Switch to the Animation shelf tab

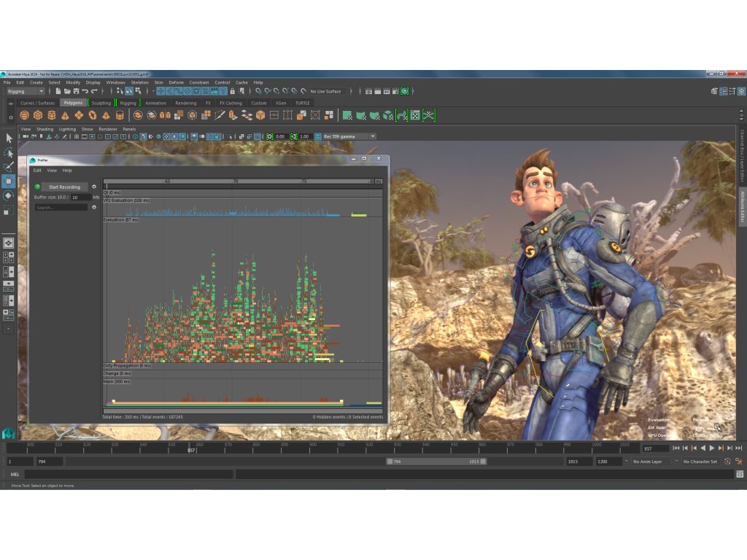[x=155, y=103]
